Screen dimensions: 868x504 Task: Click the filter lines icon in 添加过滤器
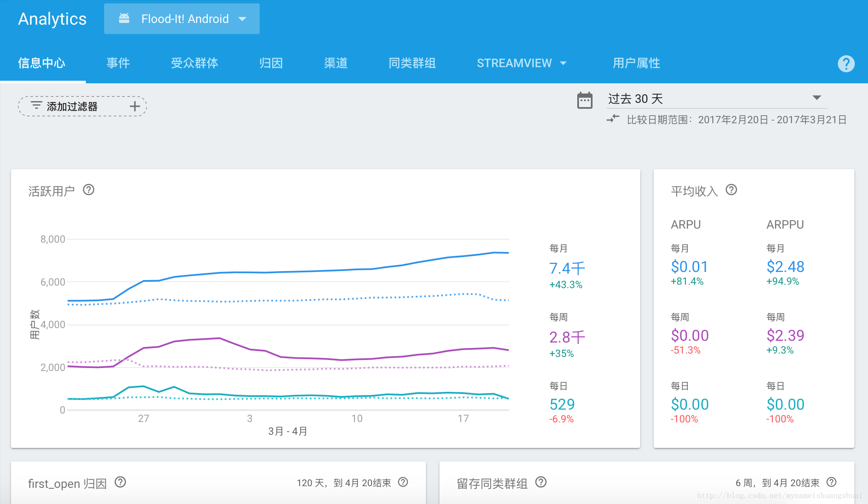pos(36,105)
